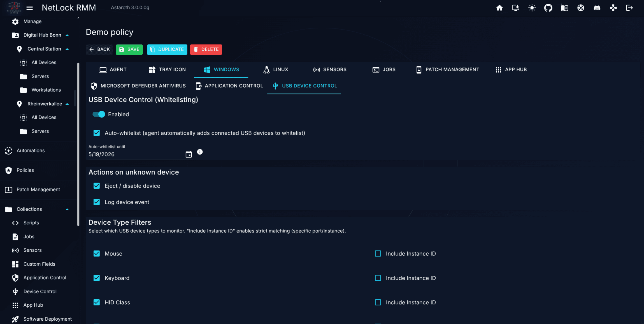Click the Patch Management sidebar icon

[9, 190]
